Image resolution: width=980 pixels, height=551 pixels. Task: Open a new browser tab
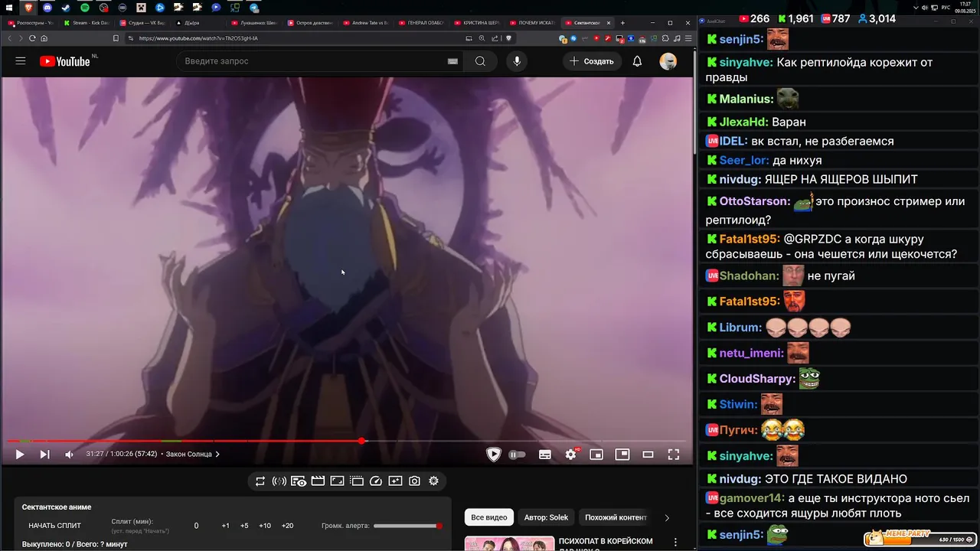point(622,23)
